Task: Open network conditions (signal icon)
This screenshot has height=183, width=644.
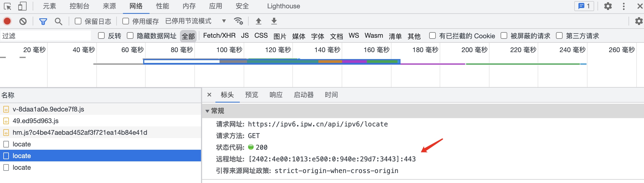Action: pos(239,21)
